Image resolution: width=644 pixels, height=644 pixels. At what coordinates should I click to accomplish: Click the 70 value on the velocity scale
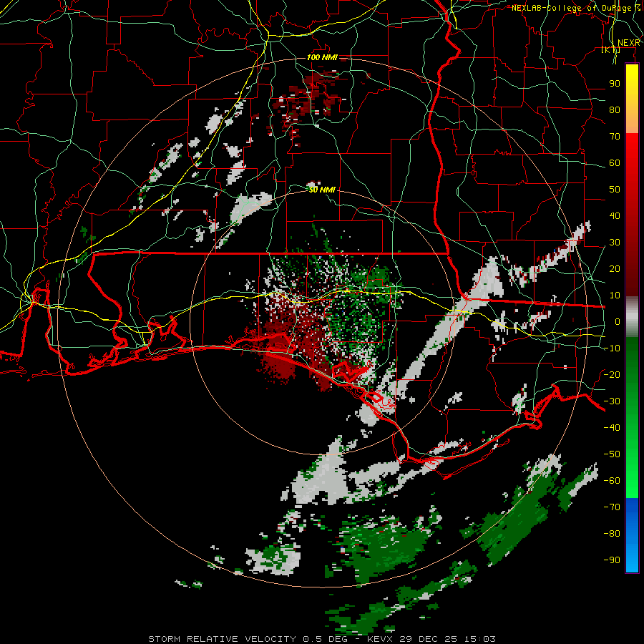[x=615, y=137]
